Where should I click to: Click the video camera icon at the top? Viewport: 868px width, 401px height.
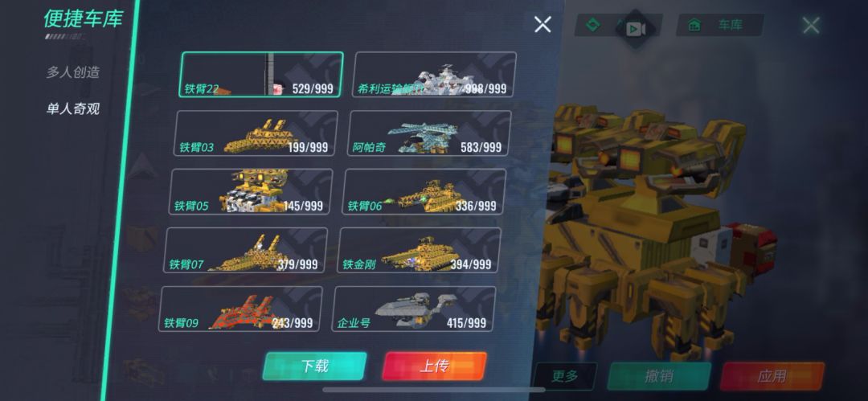point(634,28)
